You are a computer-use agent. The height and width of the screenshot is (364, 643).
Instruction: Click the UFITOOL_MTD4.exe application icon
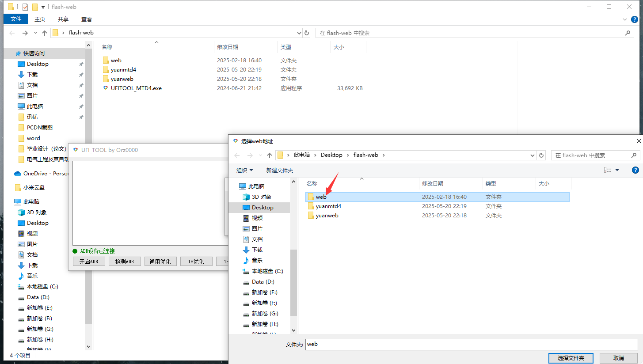coord(105,88)
